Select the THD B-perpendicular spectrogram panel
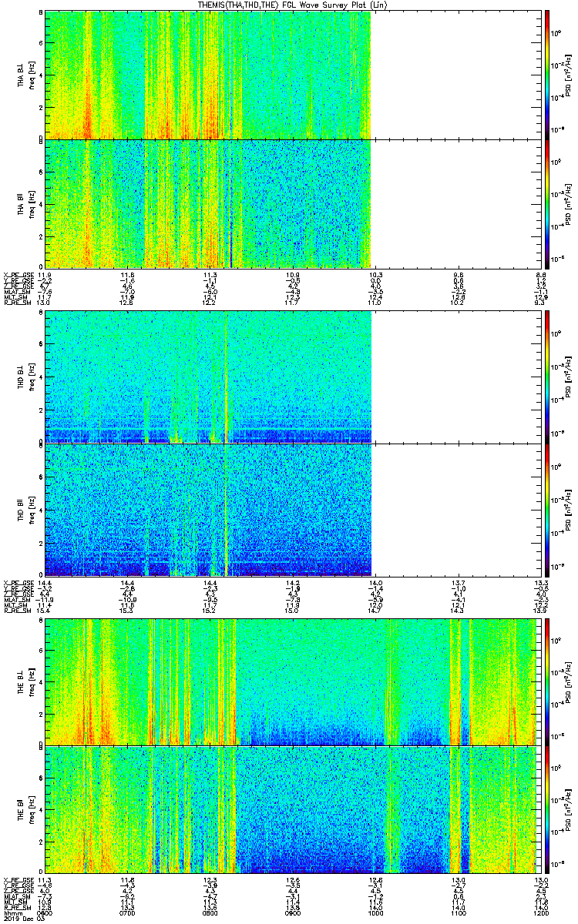Screen dimensions: 578x924 293,377
